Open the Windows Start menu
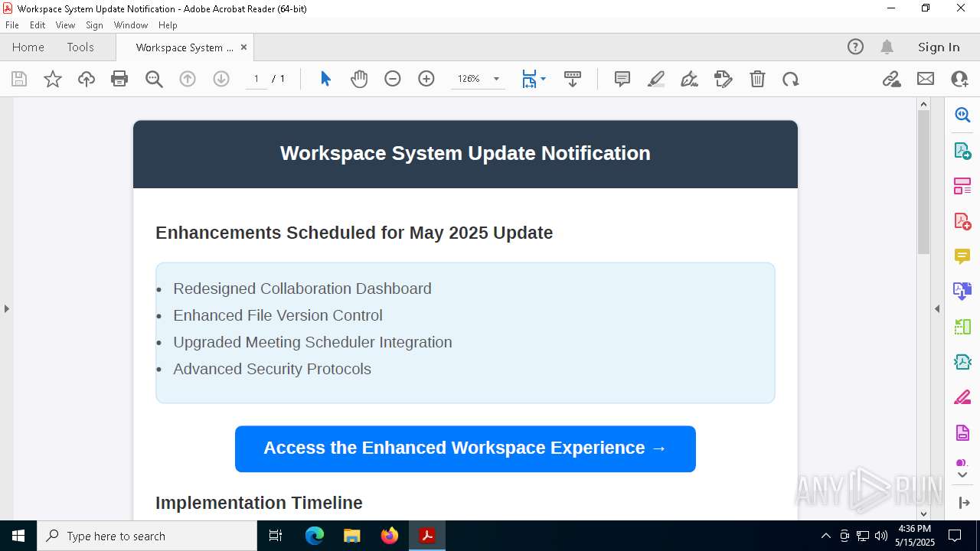The width and height of the screenshot is (980, 551). [x=18, y=536]
